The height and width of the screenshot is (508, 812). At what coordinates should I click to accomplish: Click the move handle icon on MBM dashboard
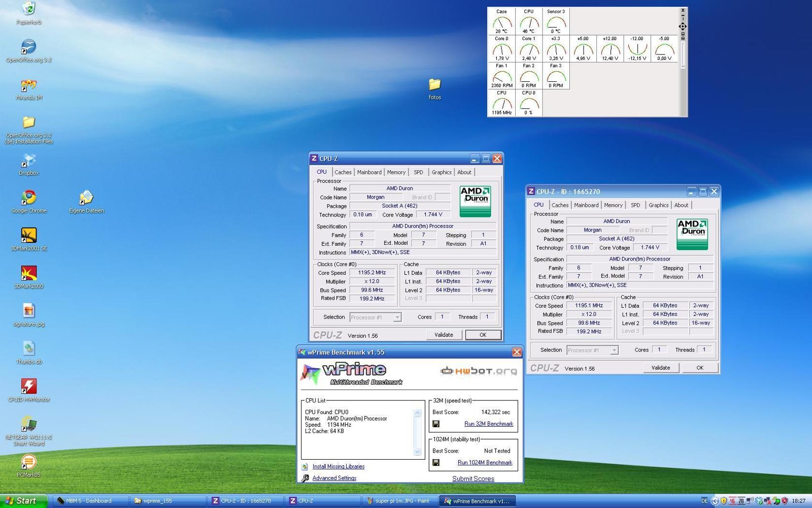pyautogui.click(x=683, y=26)
